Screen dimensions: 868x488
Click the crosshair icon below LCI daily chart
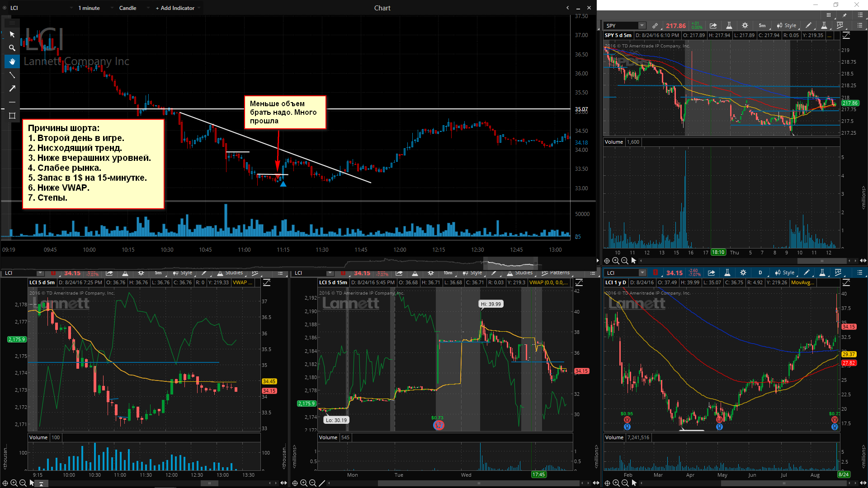607,483
